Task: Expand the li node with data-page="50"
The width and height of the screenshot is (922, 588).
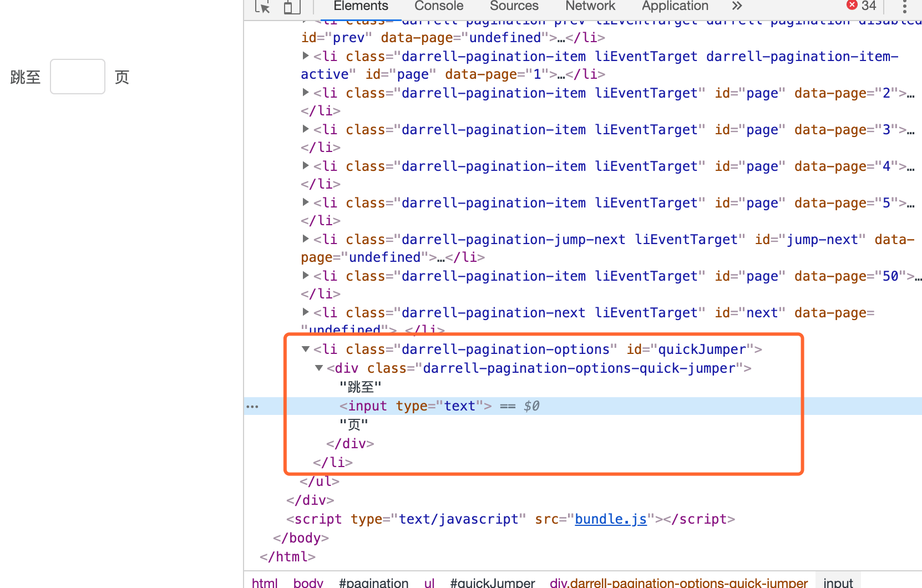Action: click(x=306, y=275)
